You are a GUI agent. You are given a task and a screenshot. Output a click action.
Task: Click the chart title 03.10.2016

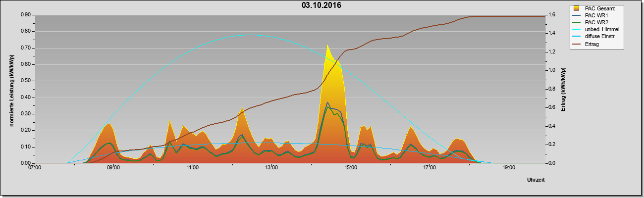(322, 5)
